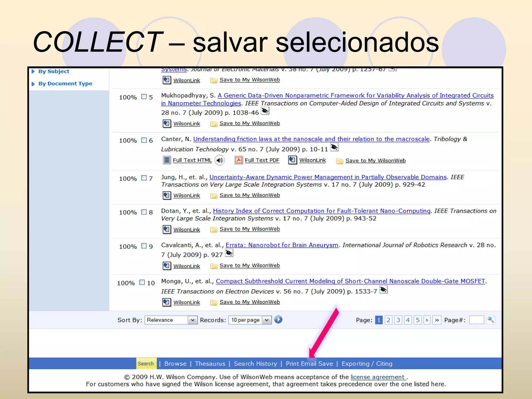The height and width of the screenshot is (399, 532).
Task: Tick the checkbox for record 8
Action: [144, 212]
